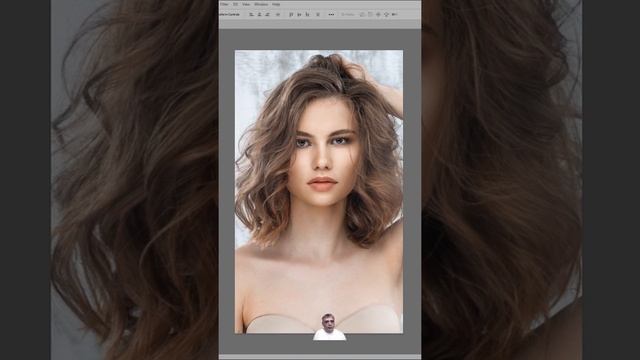Click the woman portrait on canvas
Screen dimensions: 640x360
tap(319, 191)
